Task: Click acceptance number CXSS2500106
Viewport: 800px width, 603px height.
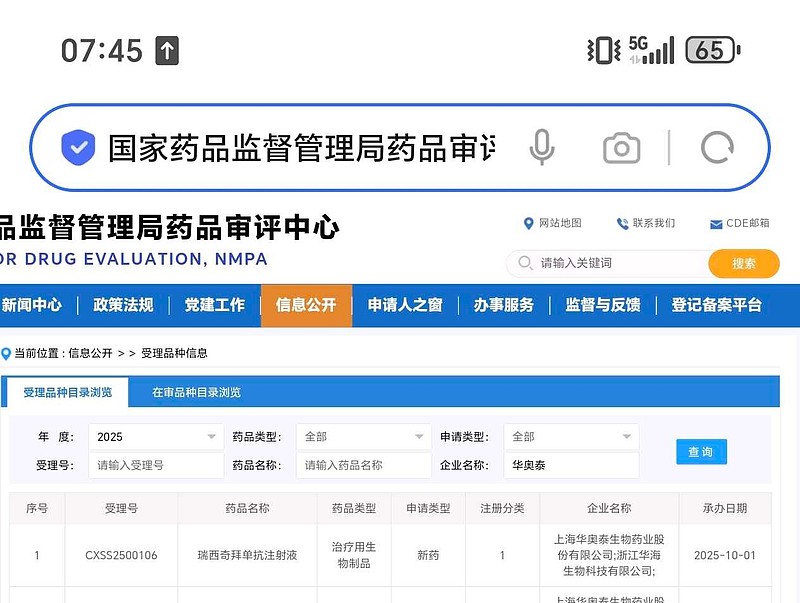Action: coord(121,555)
